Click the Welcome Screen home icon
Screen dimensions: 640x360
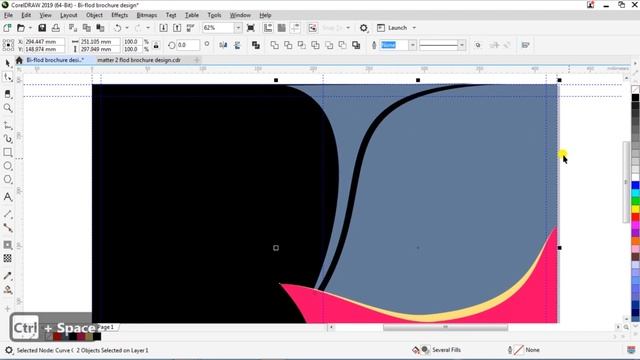coord(19,60)
